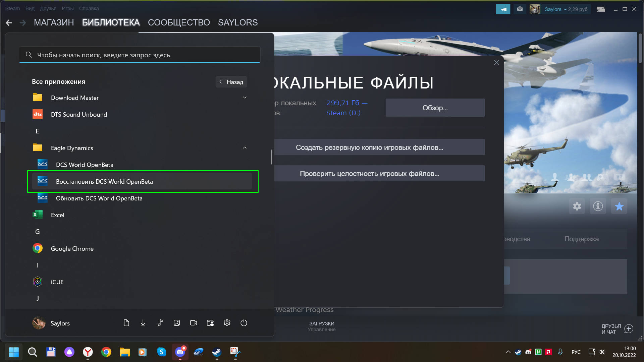Click the Обзор... browse button
This screenshot has height=362, width=644.
click(x=435, y=108)
